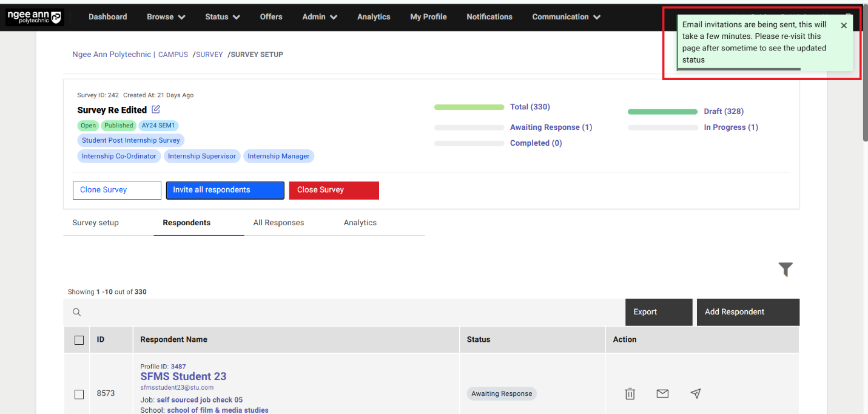Dismiss the email invitations notification
868x414 pixels.
coord(843,25)
